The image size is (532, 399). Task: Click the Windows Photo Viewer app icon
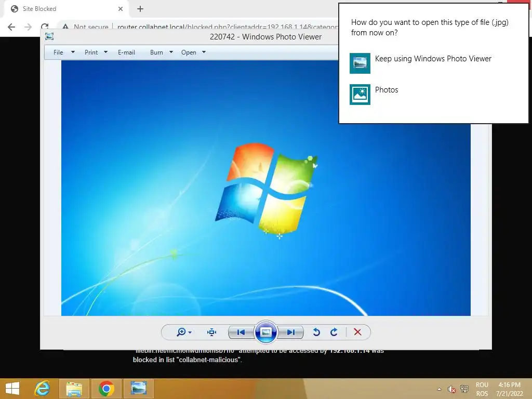tap(360, 63)
